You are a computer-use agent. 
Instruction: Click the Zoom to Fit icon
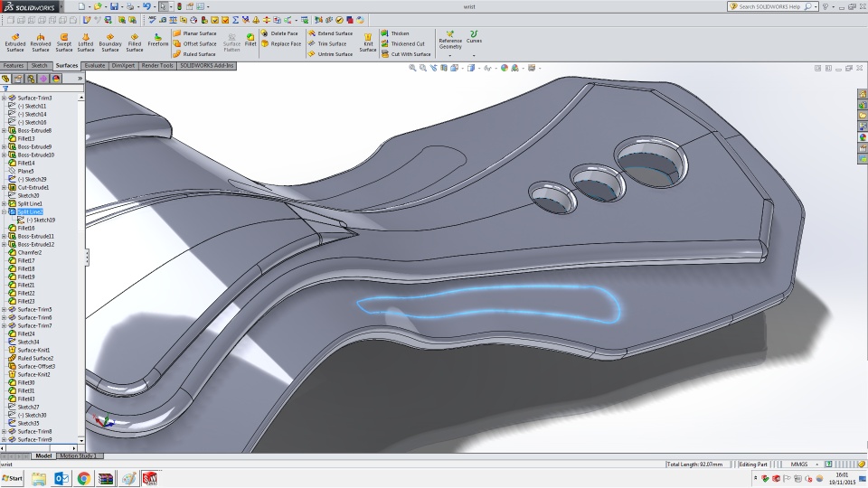coord(412,68)
